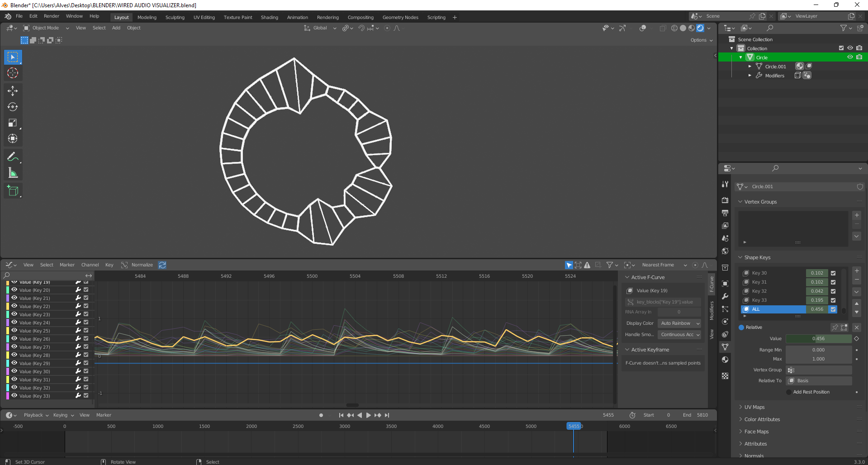Open Material properties tab
The image size is (868, 465).
pyautogui.click(x=725, y=360)
